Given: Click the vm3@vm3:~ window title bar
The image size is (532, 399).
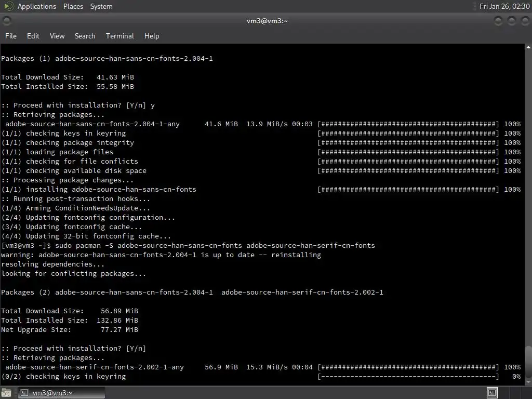Looking at the screenshot, I should click(267, 21).
